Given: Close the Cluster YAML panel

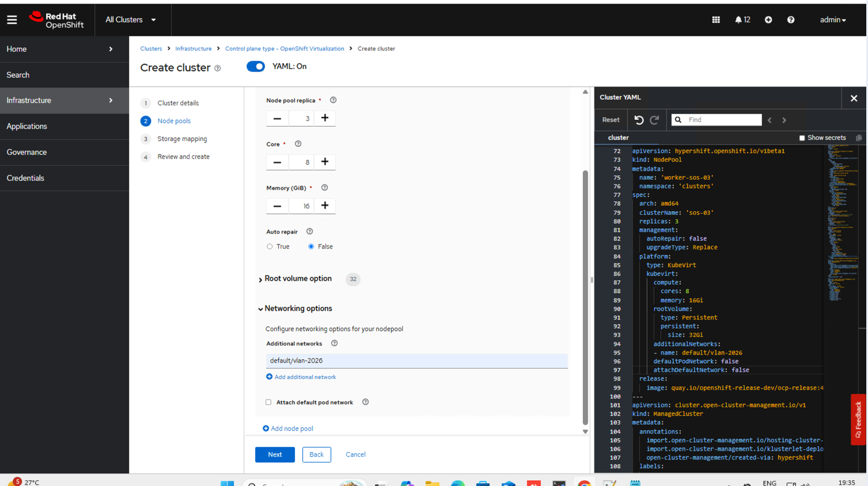Looking at the screenshot, I should click(854, 99).
